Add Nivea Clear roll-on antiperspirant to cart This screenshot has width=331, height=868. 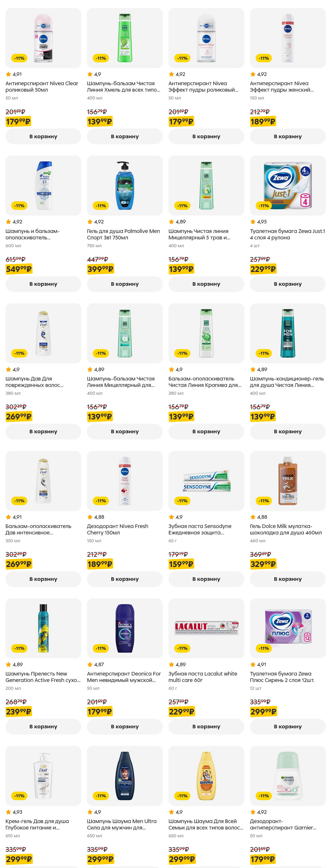click(43, 137)
